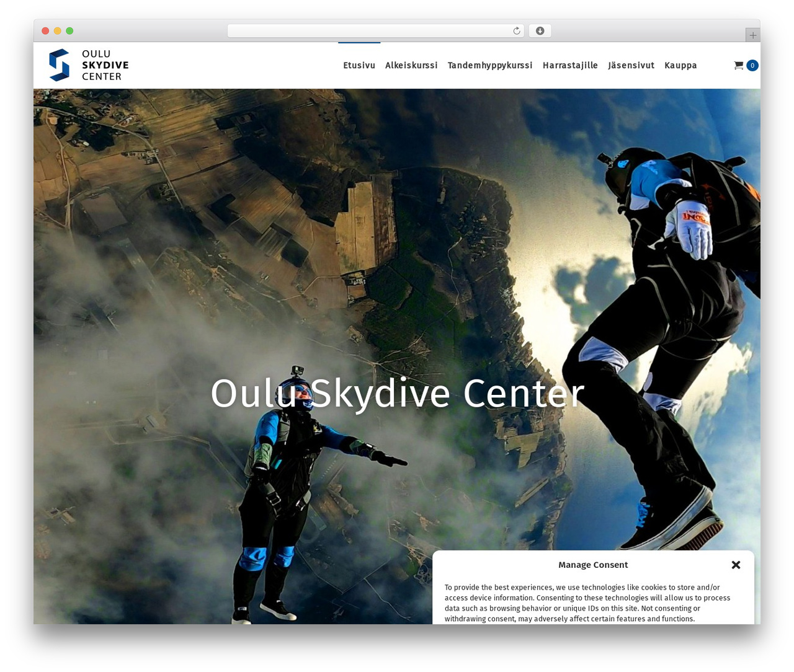Open the Tandemhyppykurssi page
Image resolution: width=794 pixels, height=672 pixels.
pos(490,65)
